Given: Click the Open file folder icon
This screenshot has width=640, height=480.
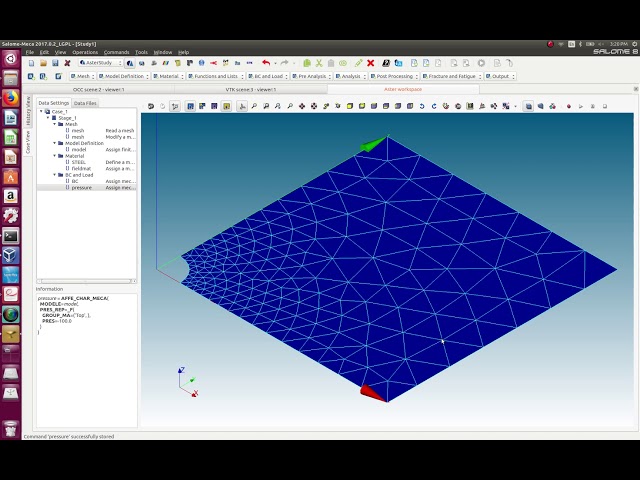Looking at the screenshot, I should (43, 63).
